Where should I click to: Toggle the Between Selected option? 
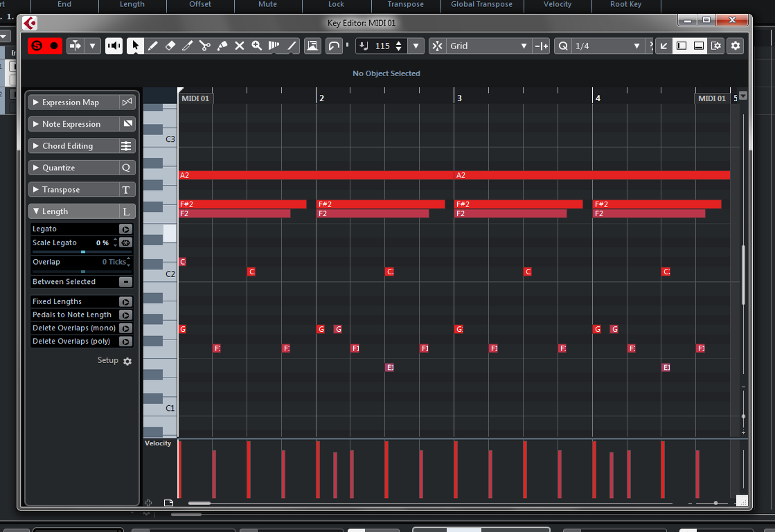(125, 282)
